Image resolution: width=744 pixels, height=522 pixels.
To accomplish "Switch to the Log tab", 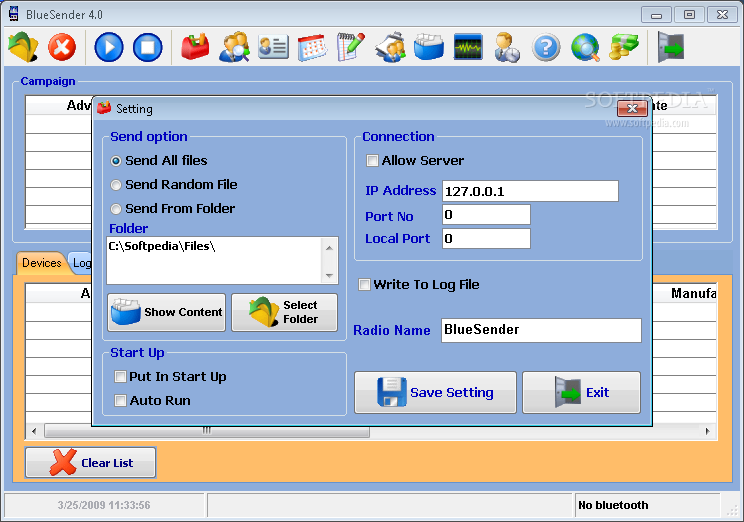I will coord(81,263).
